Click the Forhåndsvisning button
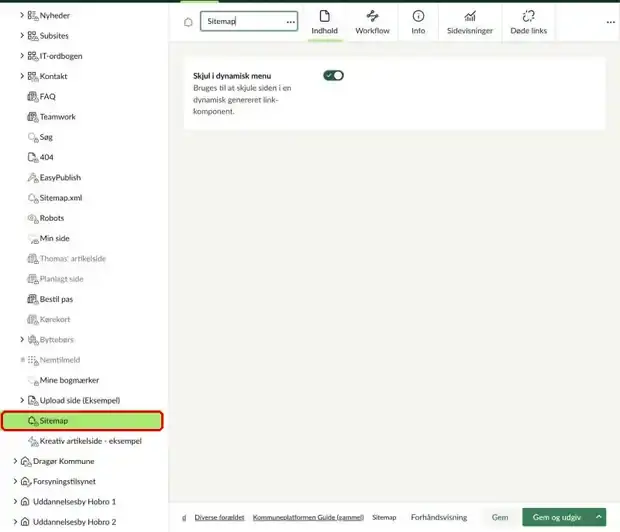 [439, 517]
